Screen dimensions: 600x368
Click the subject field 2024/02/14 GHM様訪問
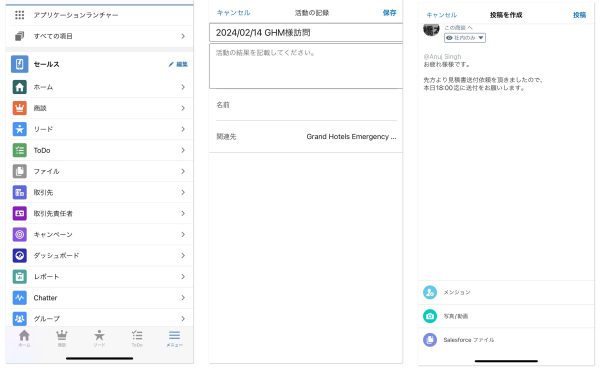(306, 33)
